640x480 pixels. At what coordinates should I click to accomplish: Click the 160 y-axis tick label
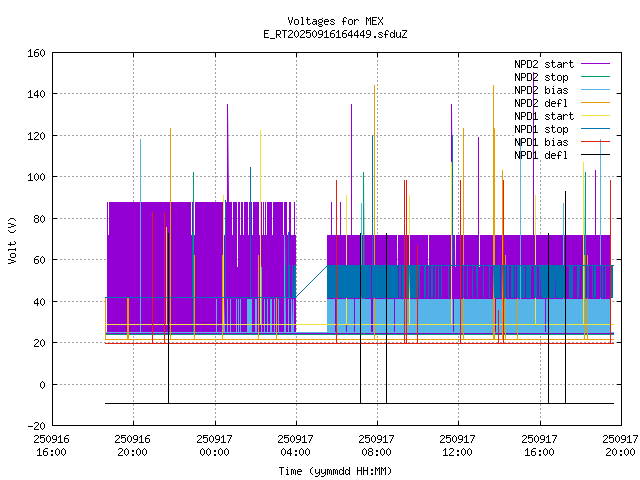click(x=33, y=52)
